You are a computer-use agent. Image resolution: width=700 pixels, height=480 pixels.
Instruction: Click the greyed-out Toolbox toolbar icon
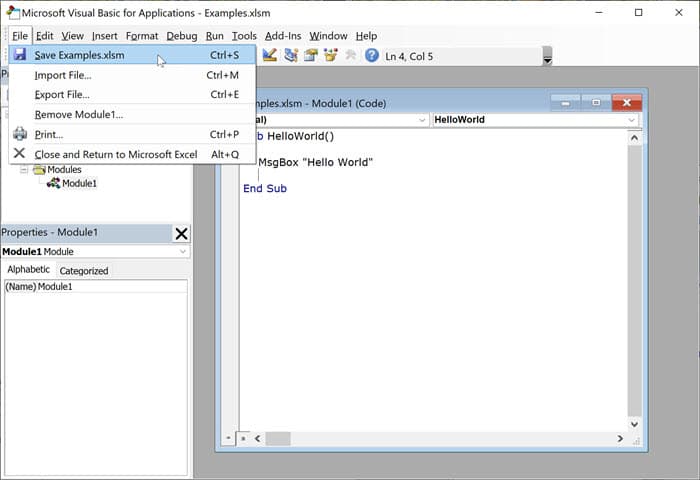point(351,55)
